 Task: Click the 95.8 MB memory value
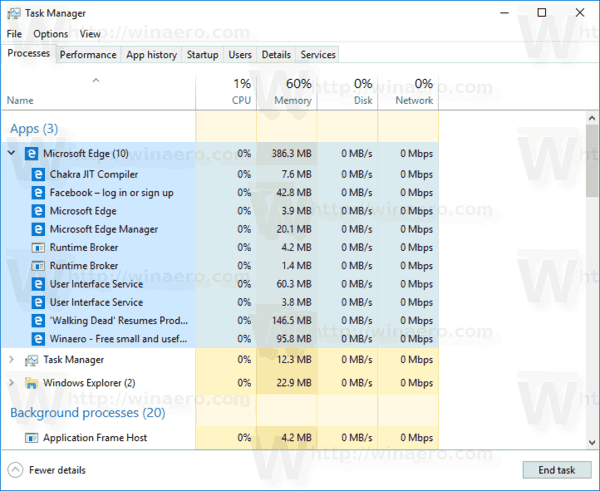294,339
